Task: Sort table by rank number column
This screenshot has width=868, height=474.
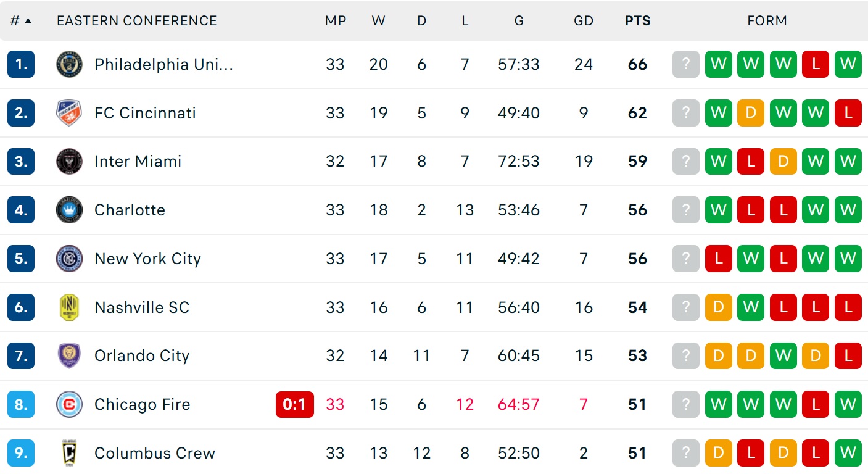Action: pos(20,20)
